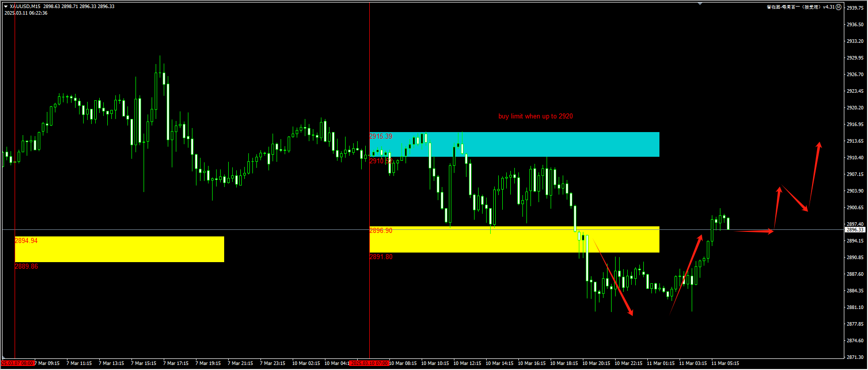The image size is (868, 370).
Task: Select the red 2915.39 price label
Action: tap(381, 137)
